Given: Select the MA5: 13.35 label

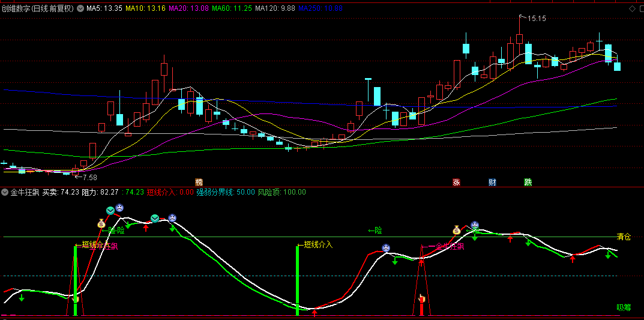Looking at the screenshot, I should tap(104, 8).
